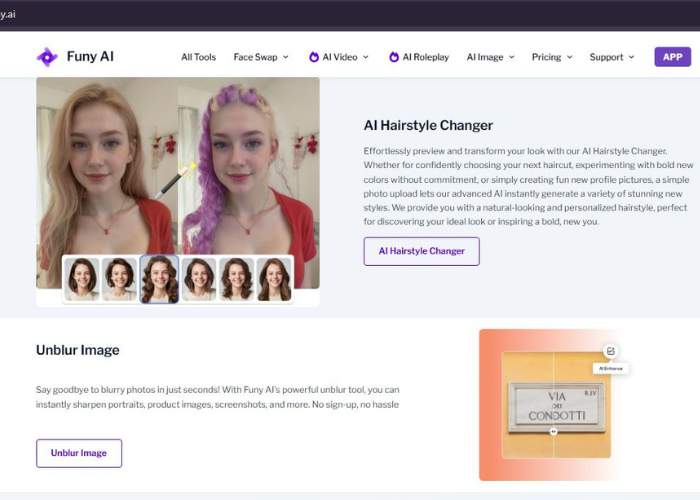Select the first short bob hairstyle thumbnail
This screenshot has width=700, height=500.
tap(82, 279)
